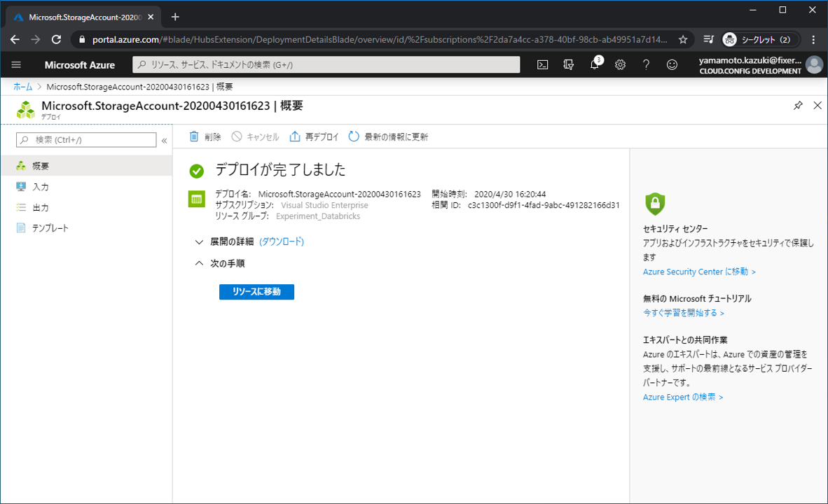Expand the 展開の詳細 section
The width and height of the screenshot is (828, 504).
point(200,241)
